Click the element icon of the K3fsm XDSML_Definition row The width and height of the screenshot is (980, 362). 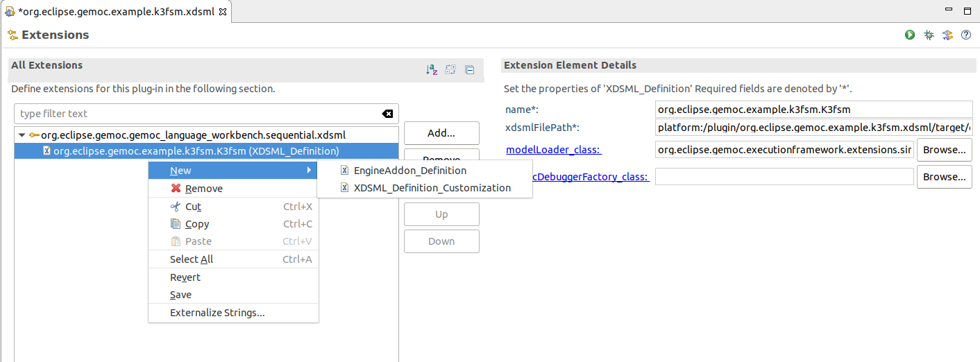point(47,150)
